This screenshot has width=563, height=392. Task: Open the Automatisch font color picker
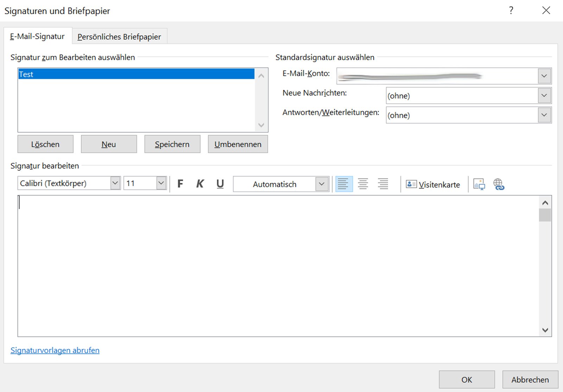tap(321, 184)
